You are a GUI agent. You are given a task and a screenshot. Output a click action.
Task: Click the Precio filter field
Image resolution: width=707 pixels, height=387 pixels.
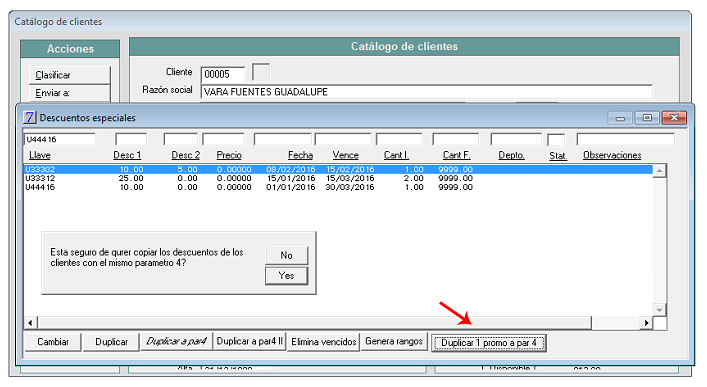(223, 139)
